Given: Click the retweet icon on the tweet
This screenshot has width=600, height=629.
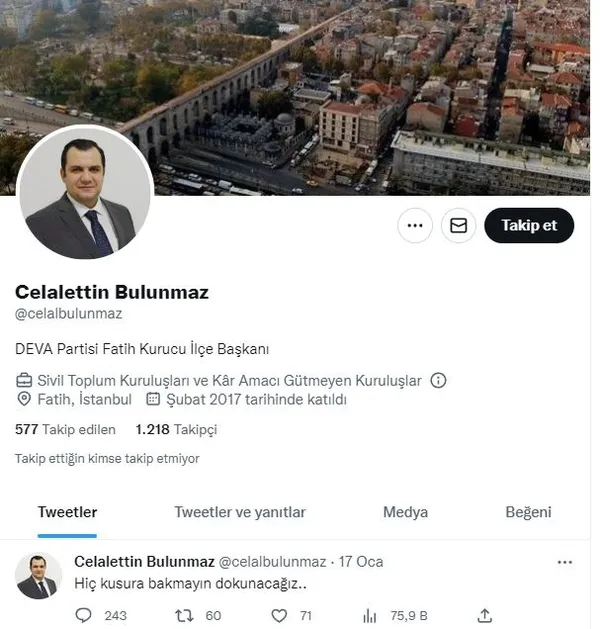Looking at the screenshot, I should click(x=183, y=615).
